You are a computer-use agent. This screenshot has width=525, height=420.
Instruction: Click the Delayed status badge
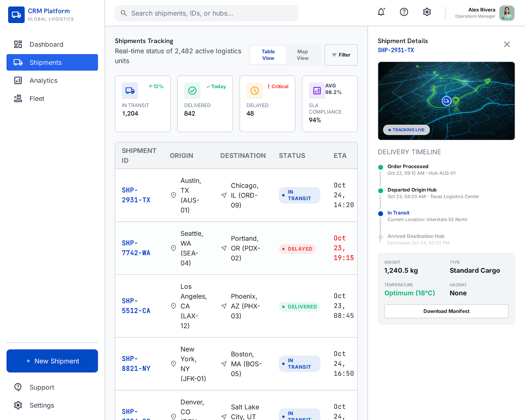pyautogui.click(x=297, y=249)
